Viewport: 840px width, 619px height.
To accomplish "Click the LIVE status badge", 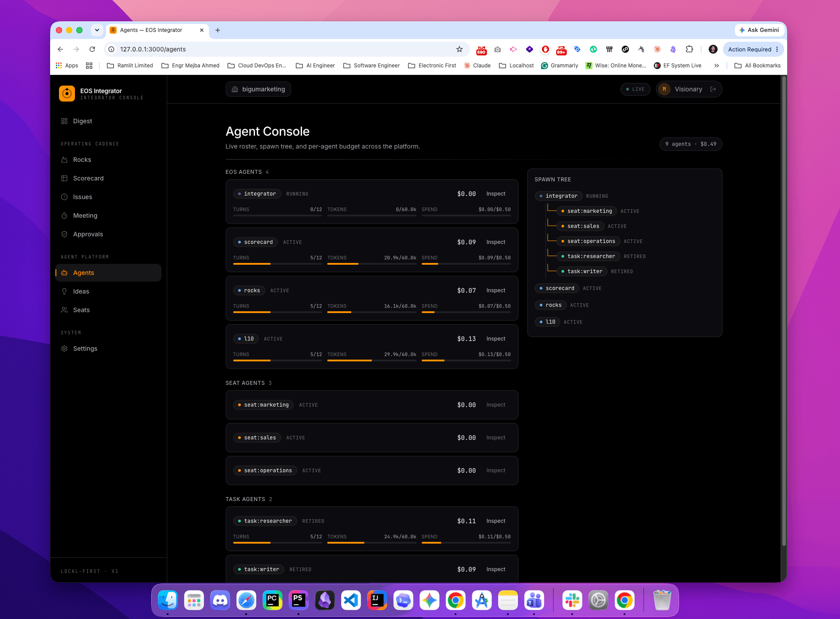I will tap(635, 89).
